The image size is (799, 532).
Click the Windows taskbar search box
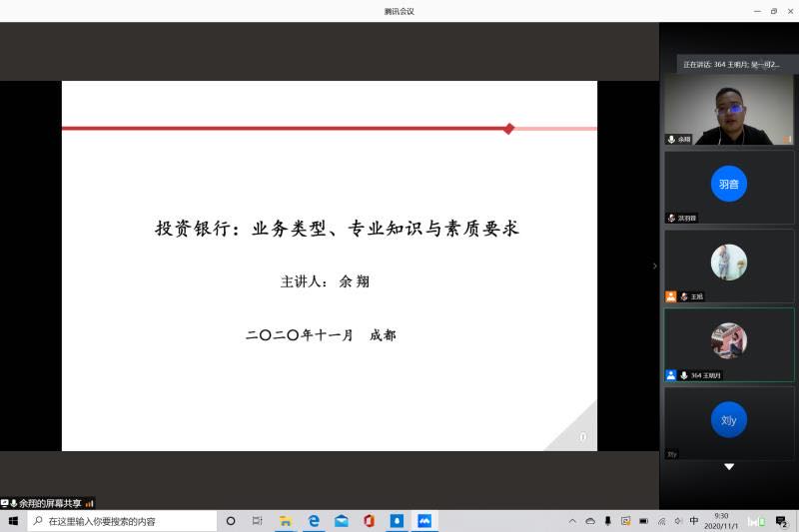[x=122, y=521]
